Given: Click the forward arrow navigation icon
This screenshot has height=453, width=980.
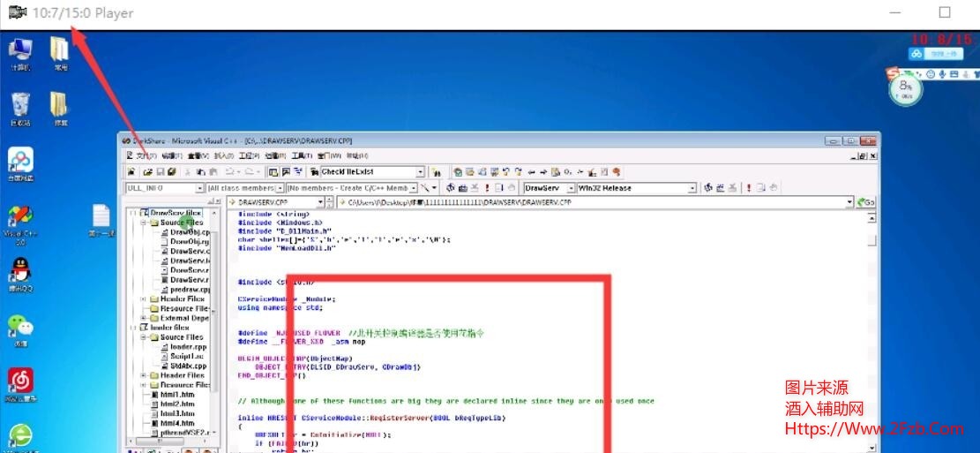Looking at the screenshot, I should tap(543, 172).
